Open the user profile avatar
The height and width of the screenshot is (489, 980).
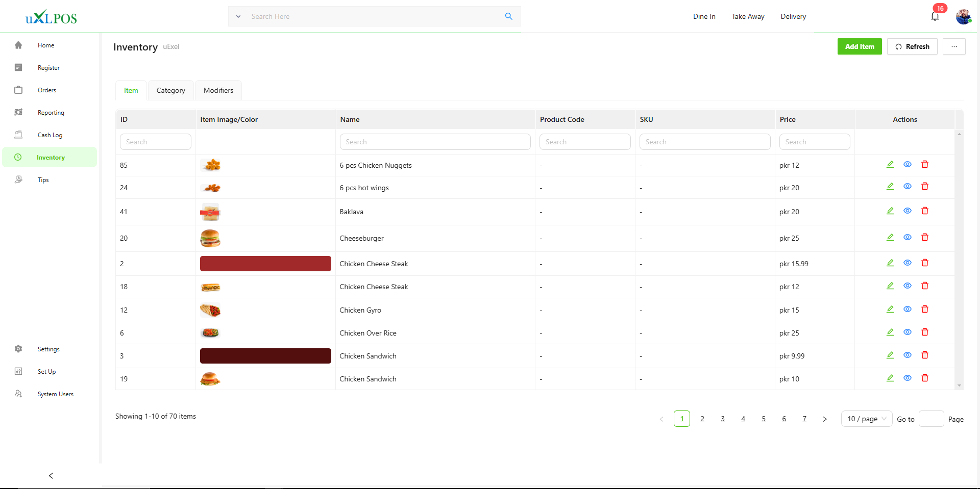point(963,16)
